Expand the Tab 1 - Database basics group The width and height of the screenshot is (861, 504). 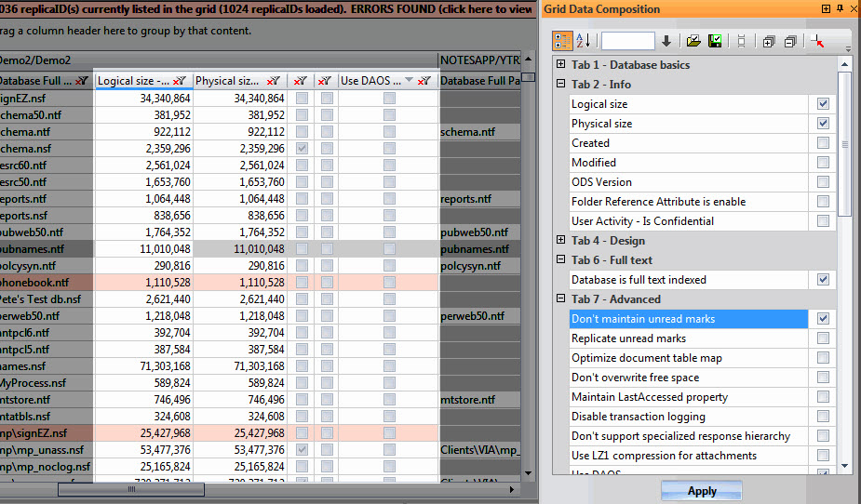tap(560, 65)
